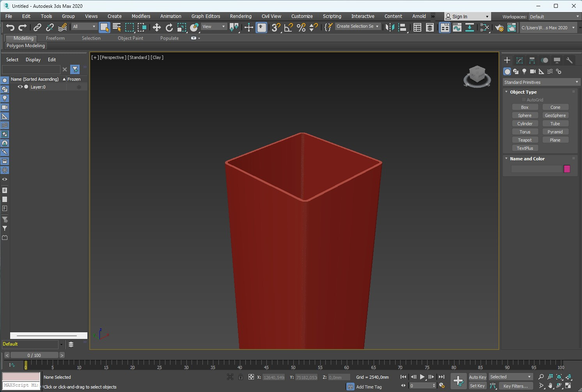Open the Selected key filter dropdown
The height and width of the screenshot is (392, 582).
tap(510, 377)
